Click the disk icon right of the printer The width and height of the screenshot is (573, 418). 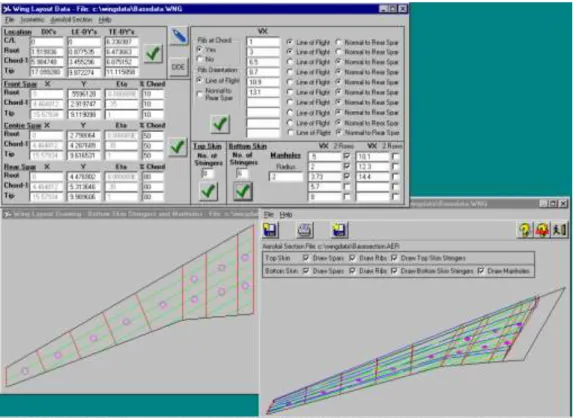point(339,230)
